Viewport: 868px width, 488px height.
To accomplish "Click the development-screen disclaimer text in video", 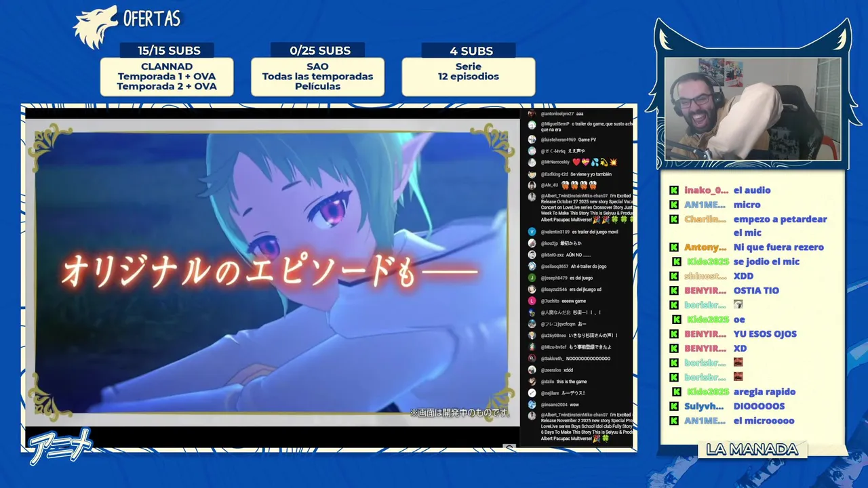I will tap(459, 412).
